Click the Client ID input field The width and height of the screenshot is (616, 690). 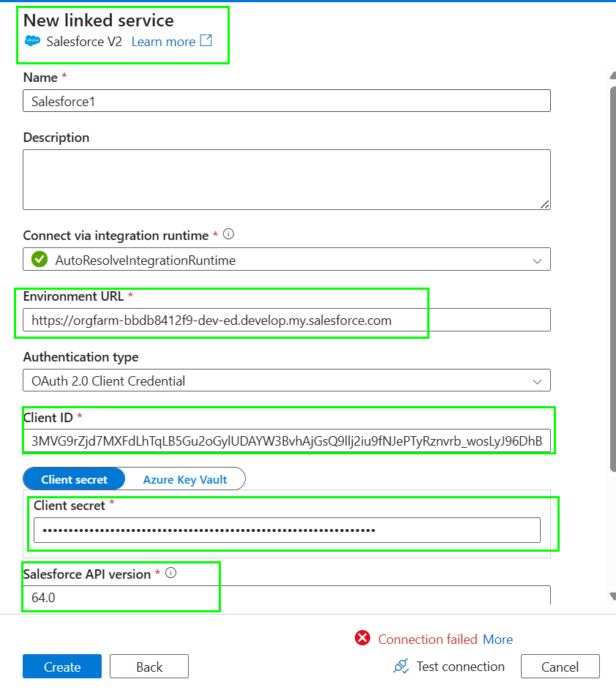click(287, 440)
